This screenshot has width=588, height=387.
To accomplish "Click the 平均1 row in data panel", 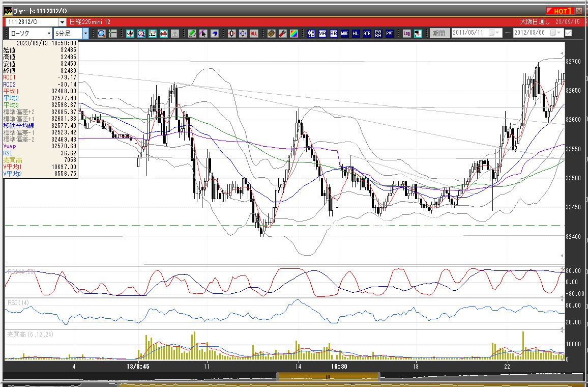I will tap(40, 91).
